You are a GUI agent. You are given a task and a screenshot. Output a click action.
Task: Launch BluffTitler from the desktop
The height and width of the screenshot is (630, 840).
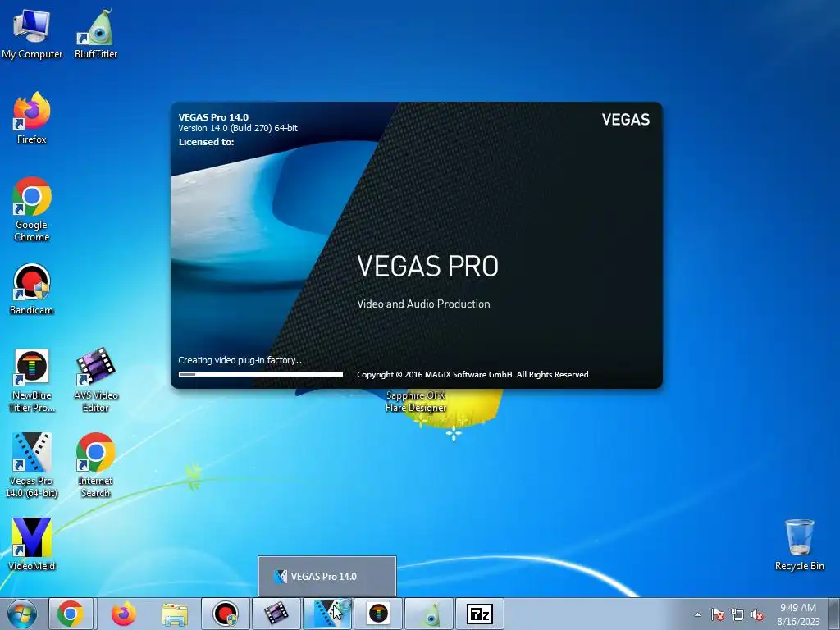pos(96,33)
